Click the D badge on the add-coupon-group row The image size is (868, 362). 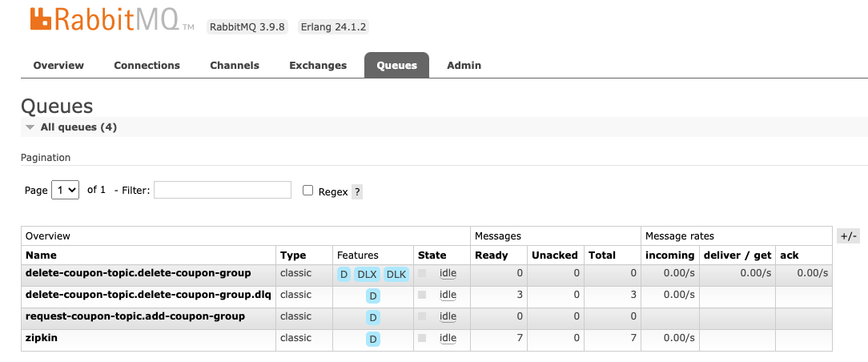[x=372, y=317]
